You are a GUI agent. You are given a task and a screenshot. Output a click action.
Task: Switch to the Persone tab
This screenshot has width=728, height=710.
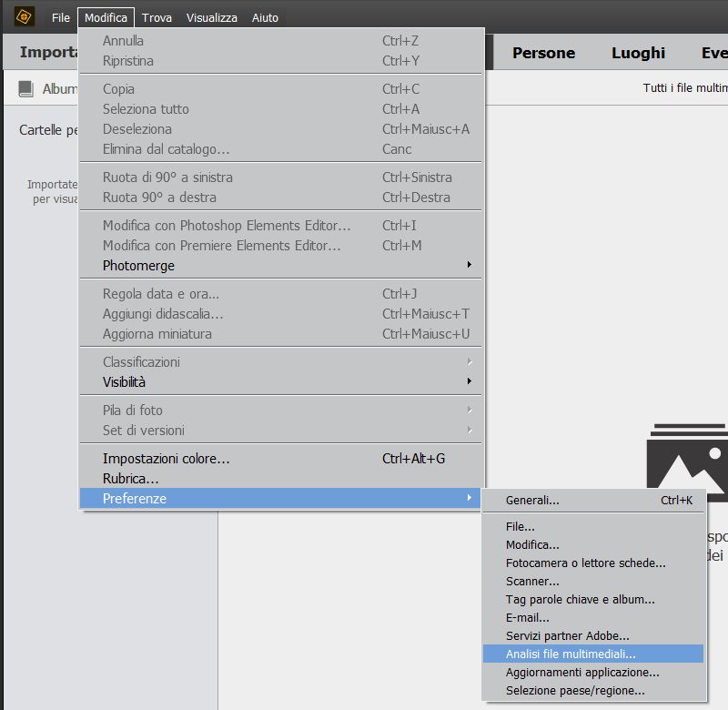click(543, 53)
